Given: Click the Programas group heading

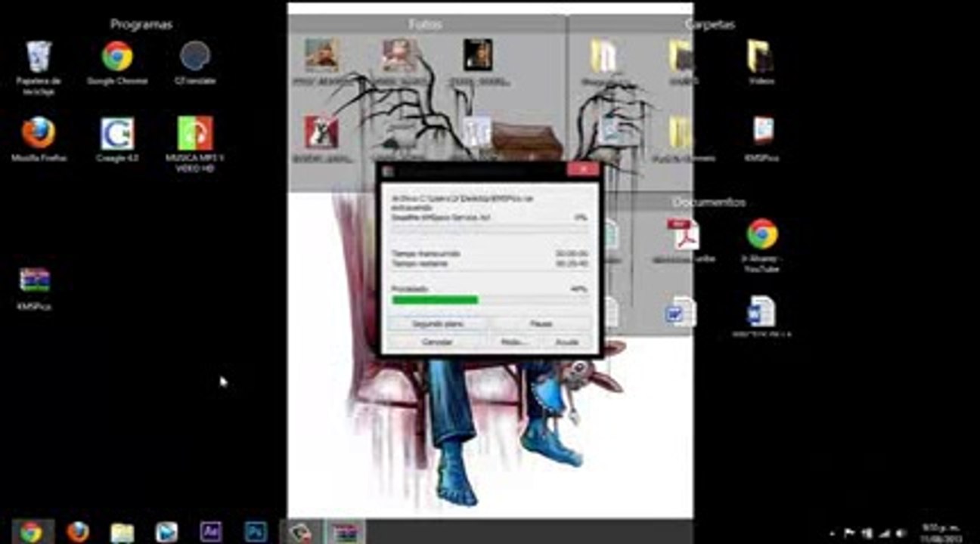Looking at the screenshot, I should (x=141, y=24).
